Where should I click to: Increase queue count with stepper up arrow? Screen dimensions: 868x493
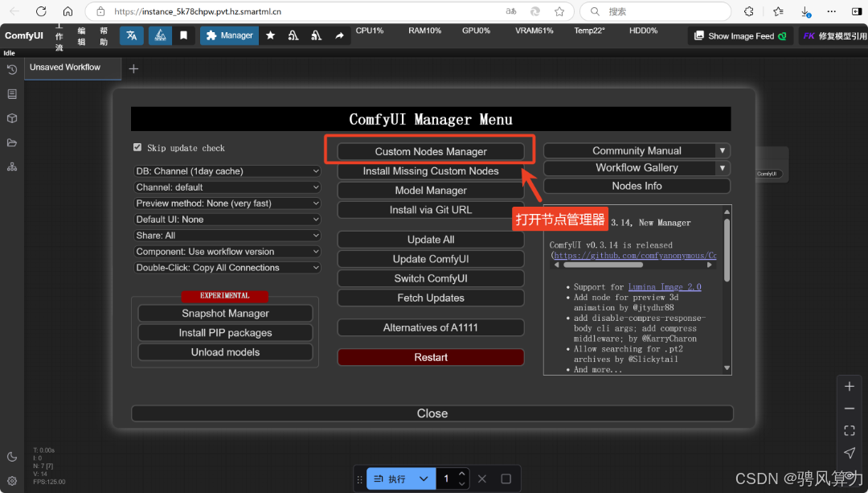point(461,475)
